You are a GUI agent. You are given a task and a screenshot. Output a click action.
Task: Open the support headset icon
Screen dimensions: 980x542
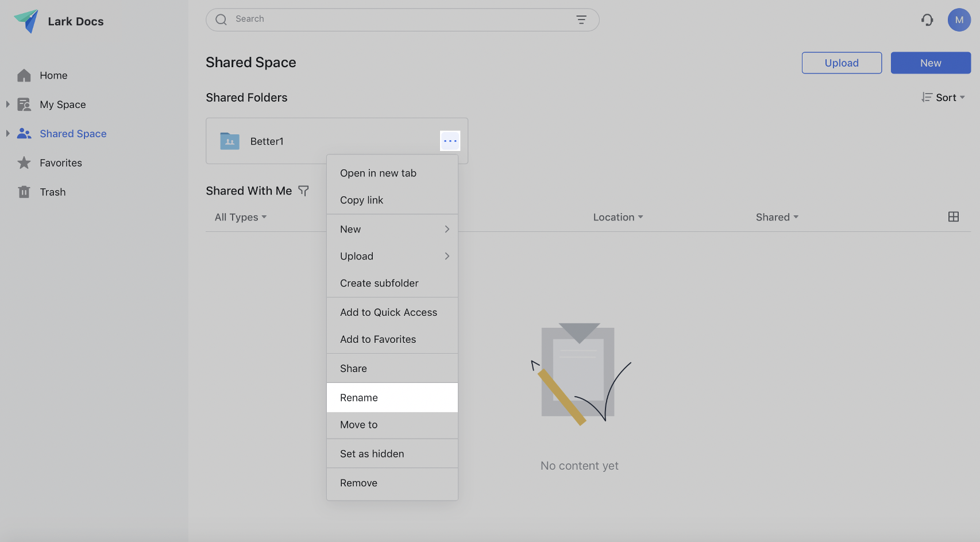pyautogui.click(x=927, y=20)
